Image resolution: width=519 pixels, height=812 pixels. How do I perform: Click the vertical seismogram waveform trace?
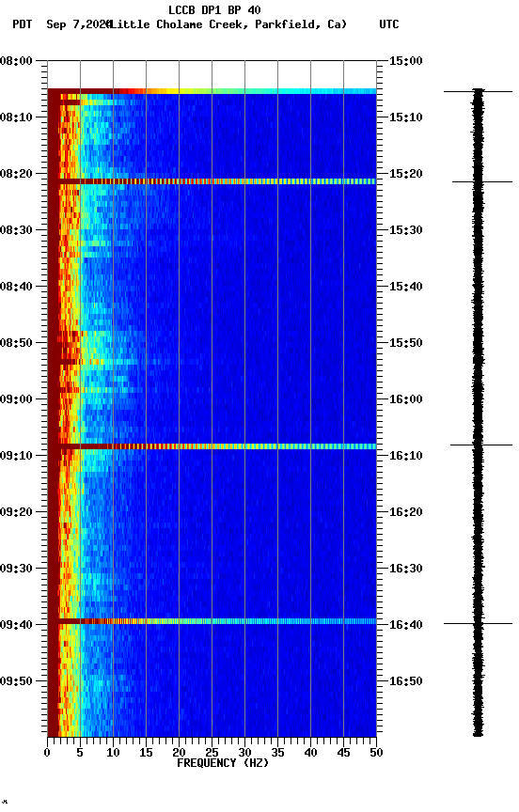(478, 413)
